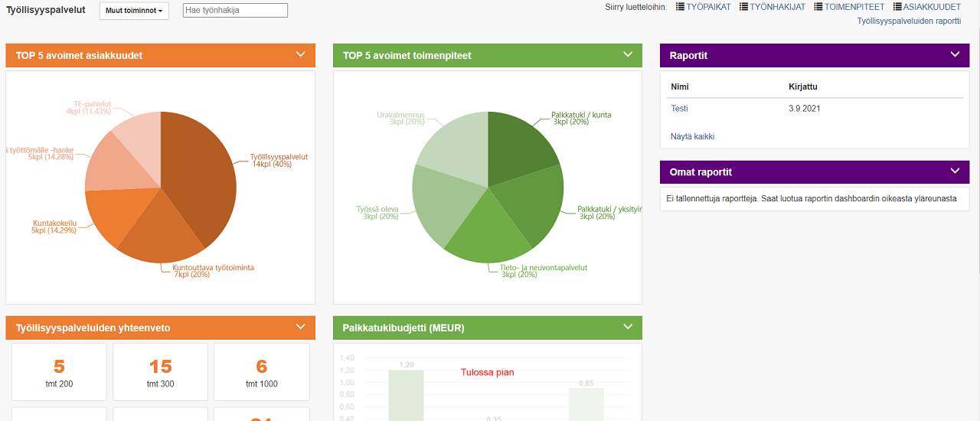Click the TE-palvelut 4kpl label

(89, 107)
